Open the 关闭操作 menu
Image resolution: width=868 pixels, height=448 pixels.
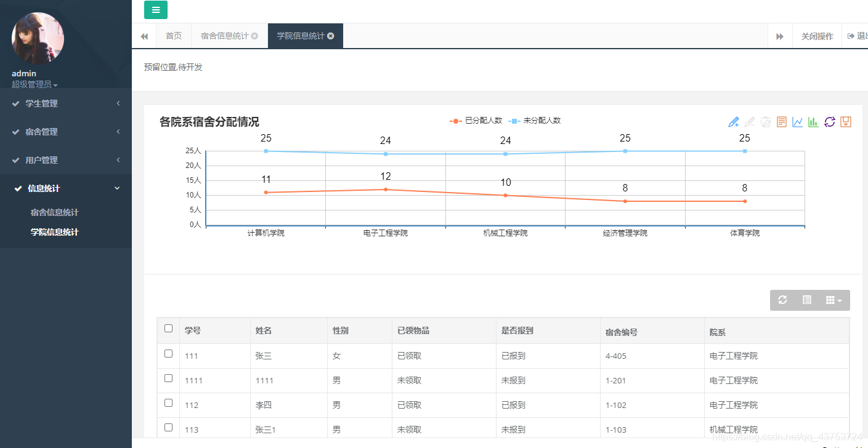click(817, 36)
